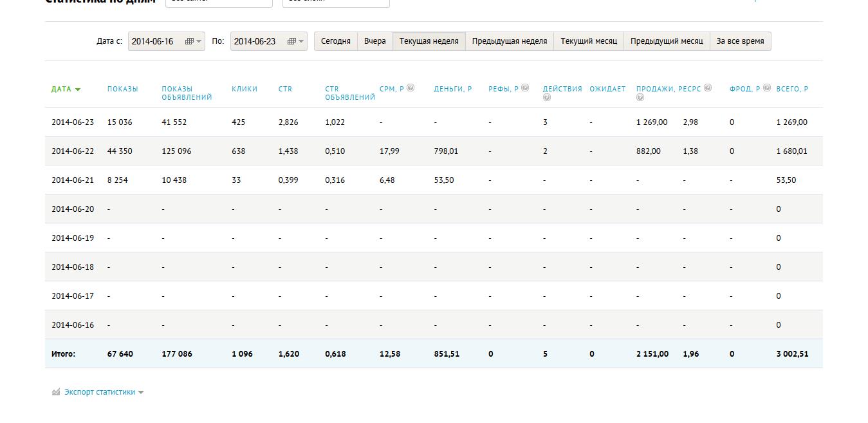
Task: Click the help icon below Продажи header
Action: pyautogui.click(x=640, y=98)
